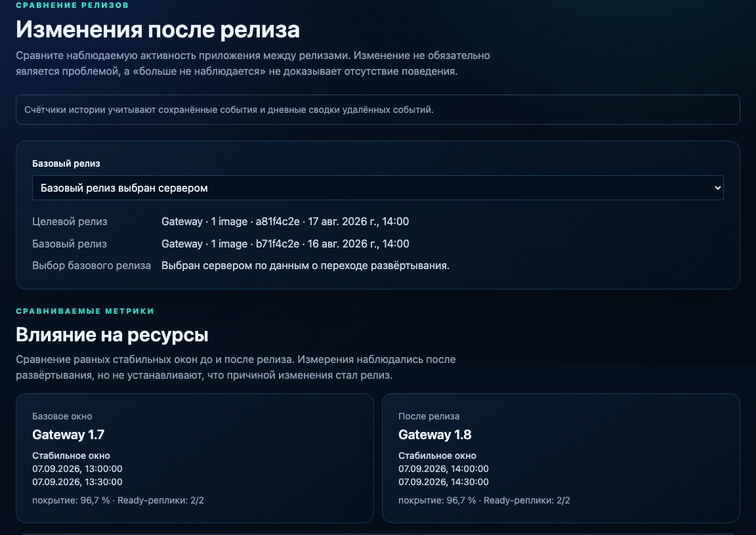
Task: Click the 'Изменения после релиза' heading
Action: (157, 30)
